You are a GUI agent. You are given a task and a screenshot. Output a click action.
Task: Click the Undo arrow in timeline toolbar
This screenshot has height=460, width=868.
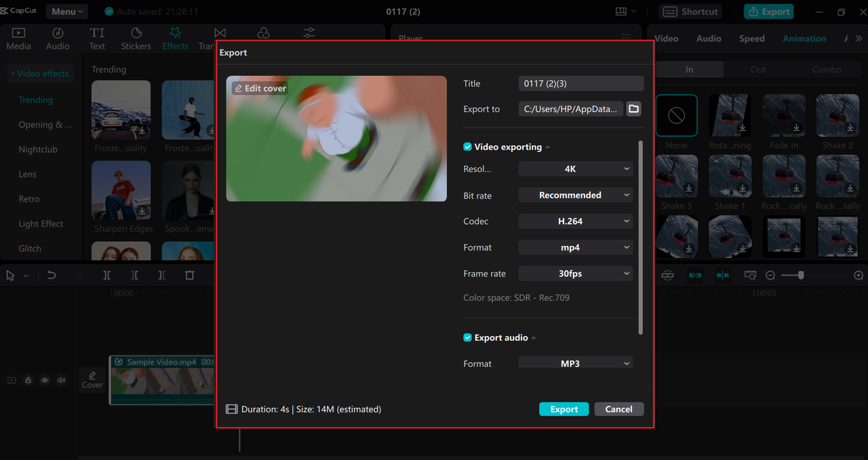point(52,275)
